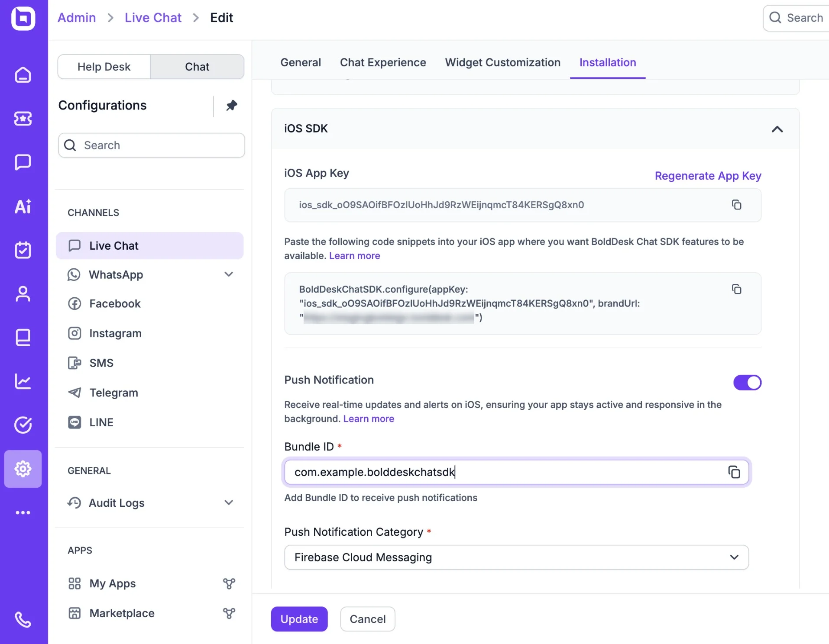This screenshot has width=829, height=644.
Task: Go to Admin breadcrumb link
Action: pyautogui.click(x=77, y=18)
